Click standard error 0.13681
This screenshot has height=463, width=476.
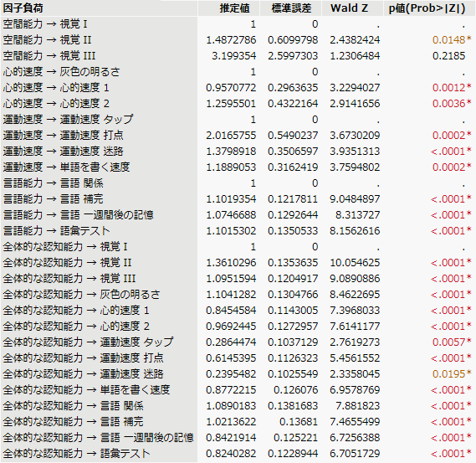click(x=299, y=421)
